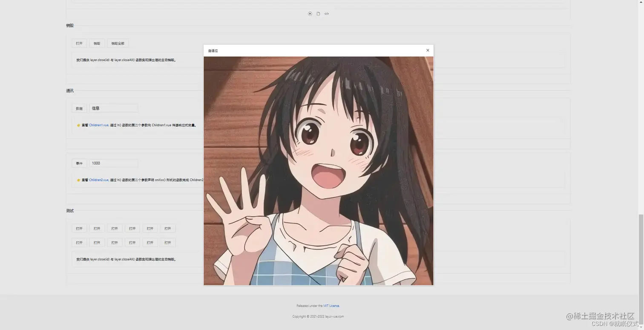Click the star icon before Children2.vue
The width and height of the screenshot is (644, 330).
tap(78, 180)
